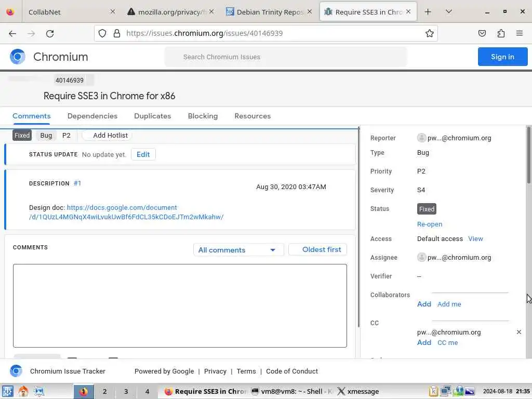Open the Resources tab
Viewport: 532px width, 399px height.
pos(252,116)
